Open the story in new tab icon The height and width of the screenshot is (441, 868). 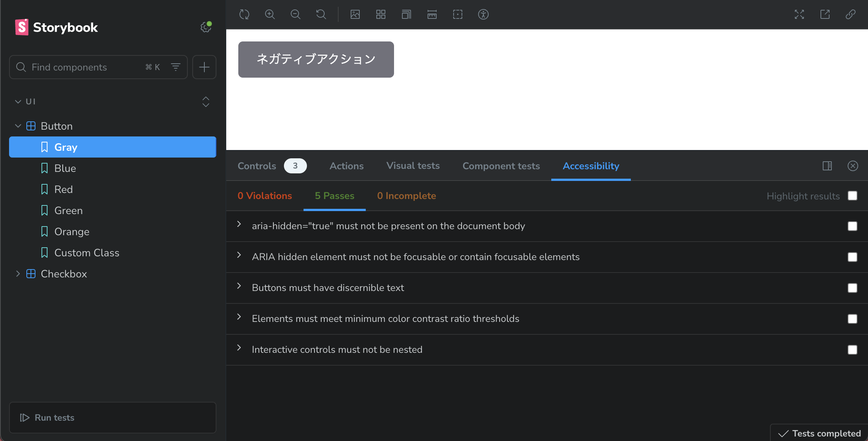825,14
